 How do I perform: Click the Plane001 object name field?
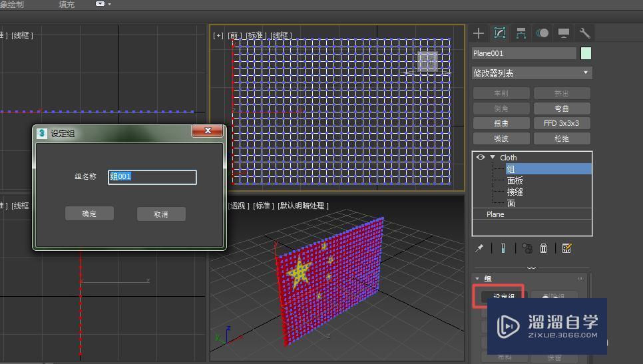[524, 53]
